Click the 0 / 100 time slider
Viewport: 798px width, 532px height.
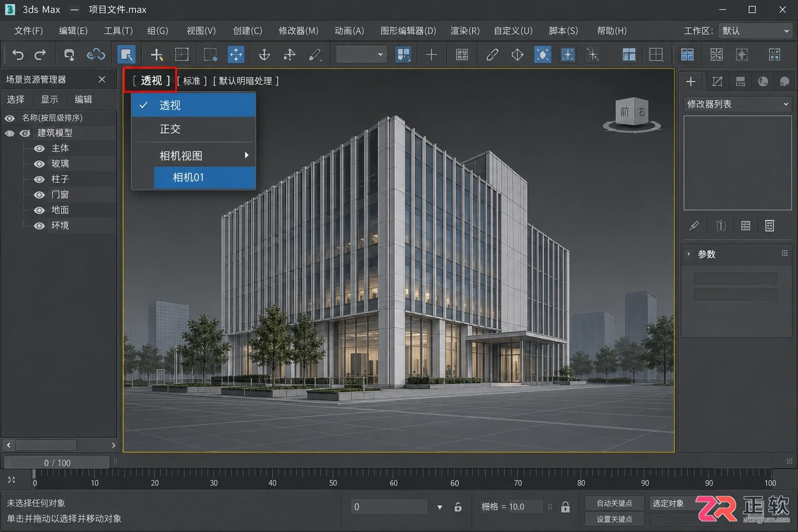point(57,463)
